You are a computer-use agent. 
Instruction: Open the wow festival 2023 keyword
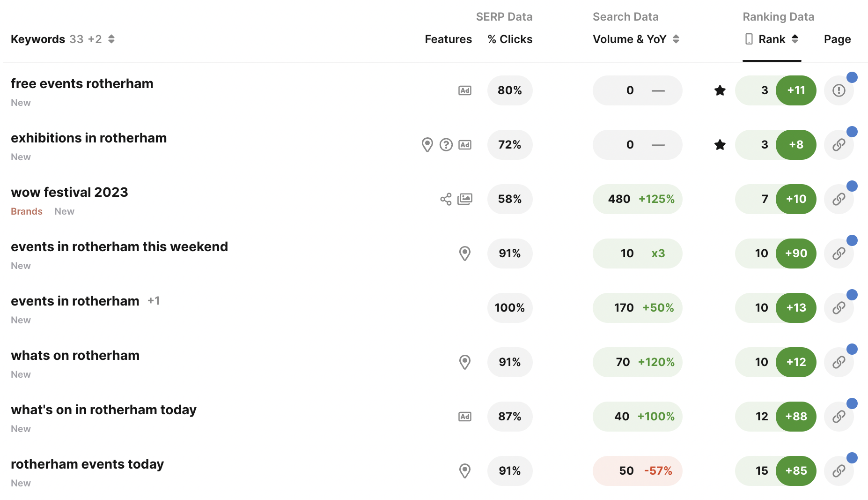[x=69, y=192]
